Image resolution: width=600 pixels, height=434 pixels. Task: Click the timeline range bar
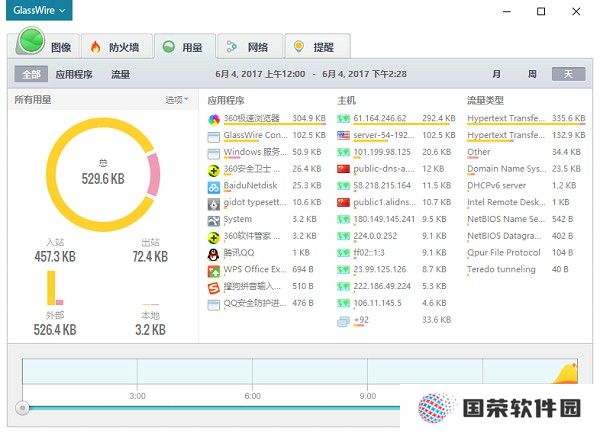point(214,408)
